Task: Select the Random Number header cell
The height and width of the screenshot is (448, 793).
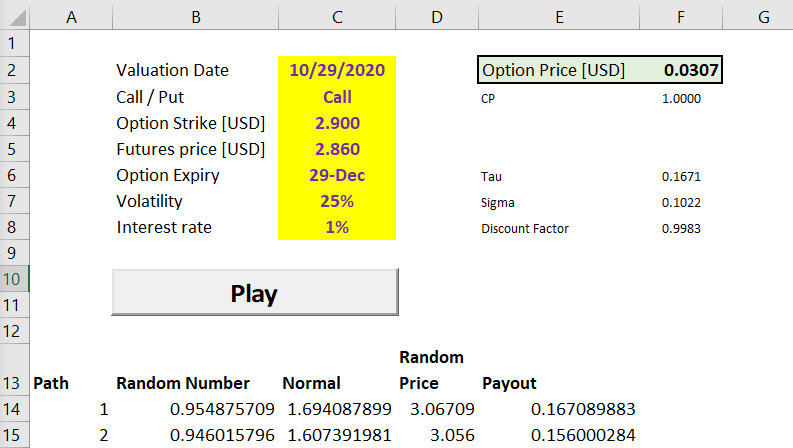Action: [183, 383]
